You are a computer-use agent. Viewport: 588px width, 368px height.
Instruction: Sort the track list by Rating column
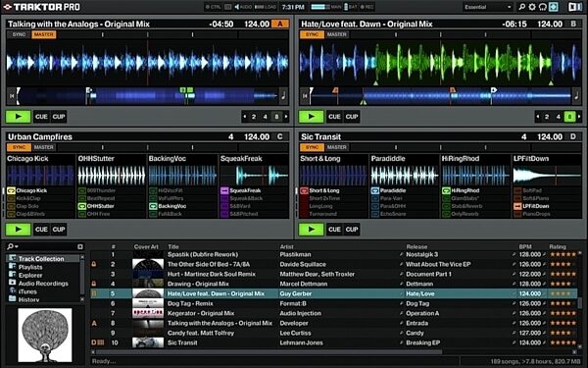click(x=558, y=246)
